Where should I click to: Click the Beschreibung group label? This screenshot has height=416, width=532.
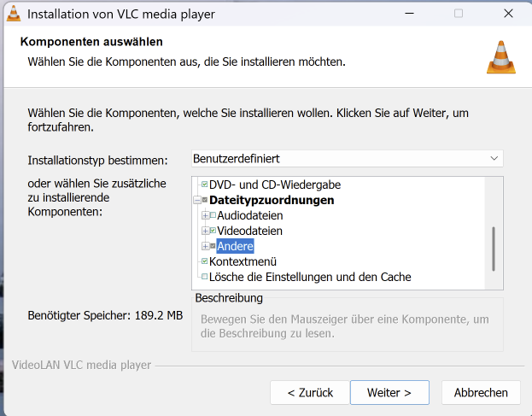[229, 298]
